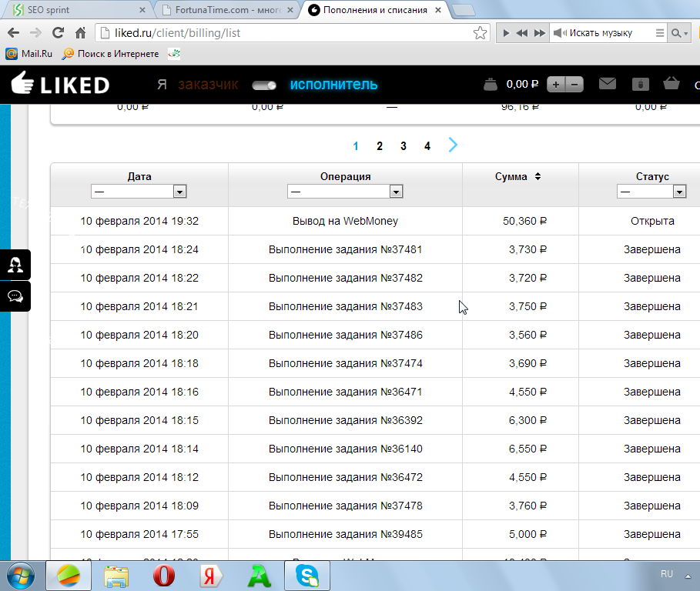Click the minus button to withdraw funds
700x591 pixels.
click(x=574, y=85)
